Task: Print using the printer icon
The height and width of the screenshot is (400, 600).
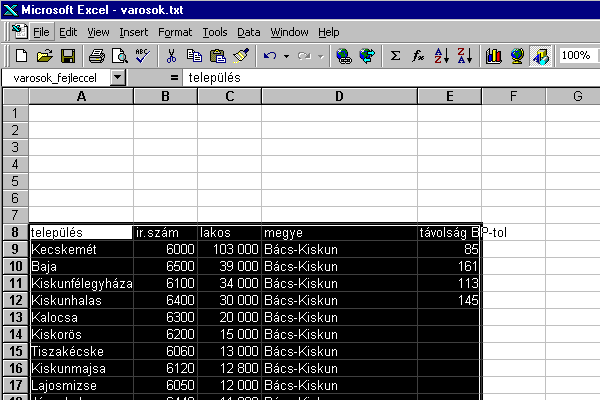Action: coord(97,56)
